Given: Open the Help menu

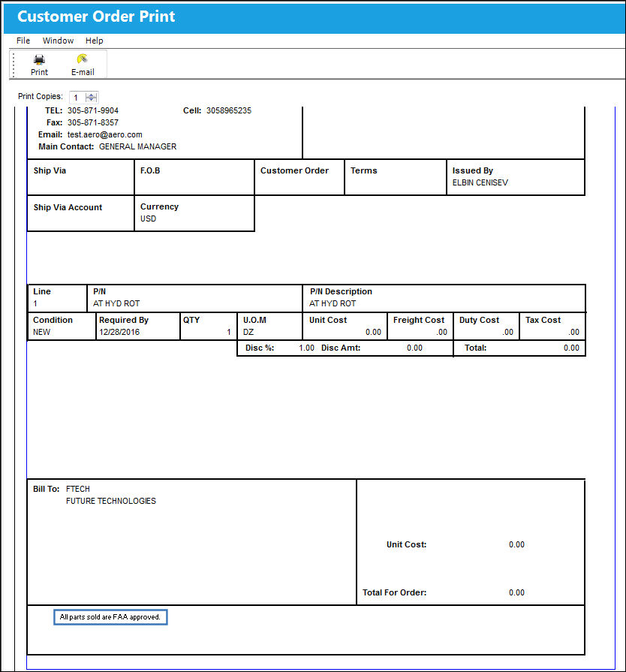Looking at the screenshot, I should pyautogui.click(x=95, y=41).
